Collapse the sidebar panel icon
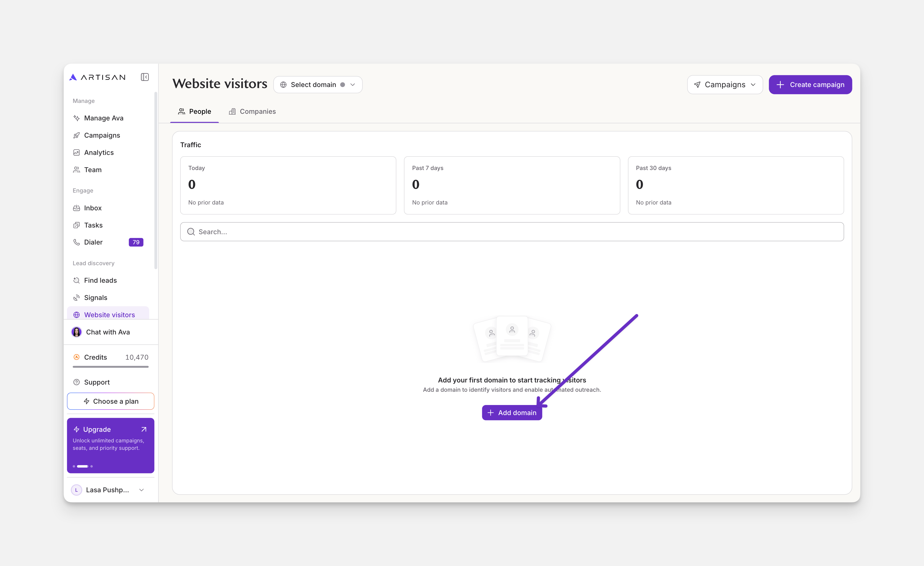The width and height of the screenshot is (924, 566). pos(145,77)
